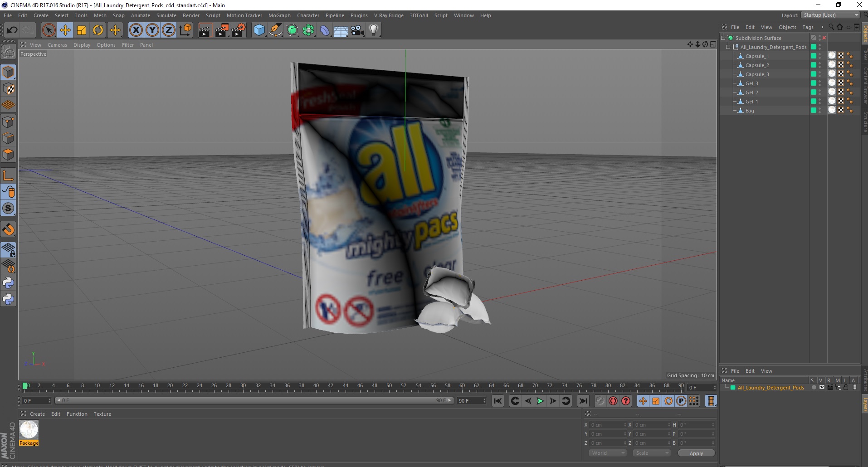Click the timeline preview range slider
Screen dimensions: 868x467
click(254, 401)
